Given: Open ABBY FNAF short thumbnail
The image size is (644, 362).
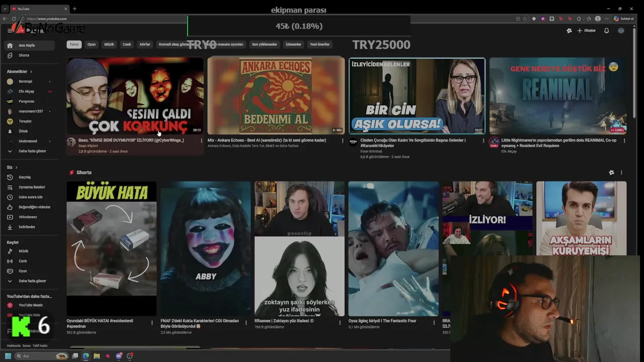Looking at the screenshot, I should pos(205,249).
